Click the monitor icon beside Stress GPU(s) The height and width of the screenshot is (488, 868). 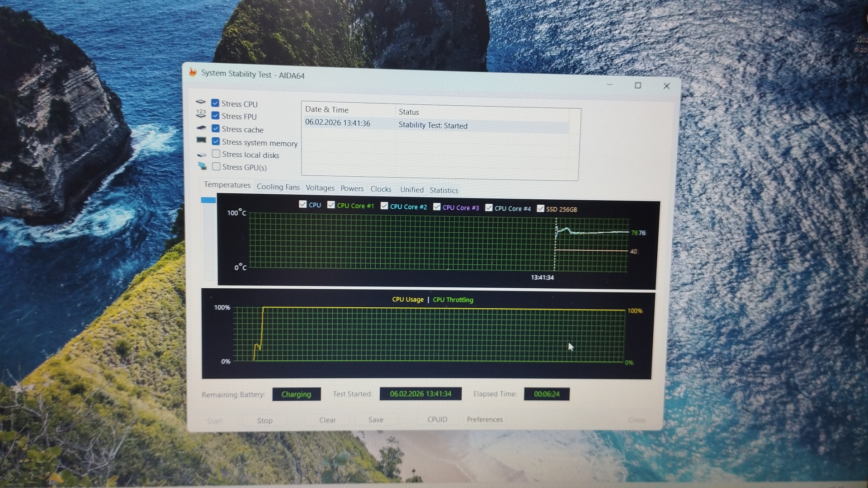(x=203, y=166)
